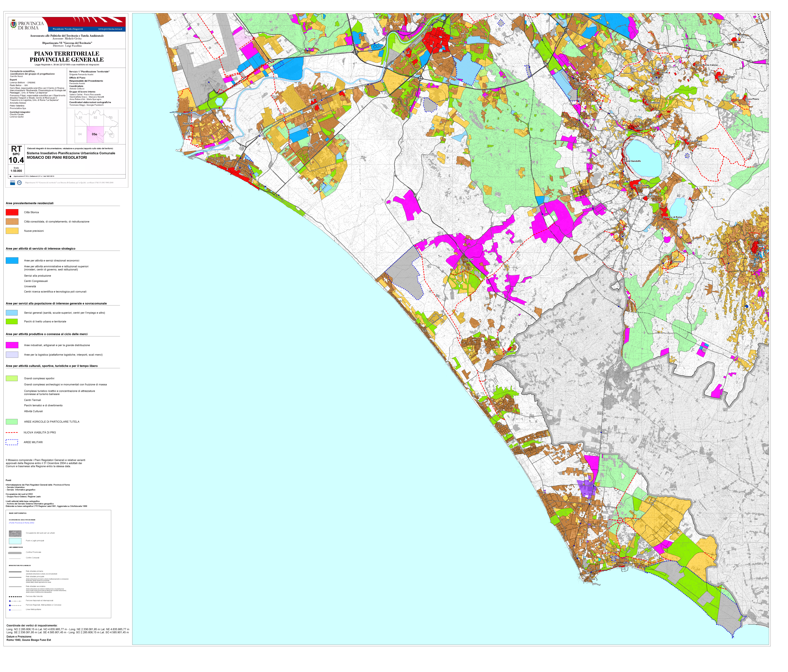This screenshot has height=672, width=788.
Task: Click the Pomezia place label on map
Action: tap(469, 259)
